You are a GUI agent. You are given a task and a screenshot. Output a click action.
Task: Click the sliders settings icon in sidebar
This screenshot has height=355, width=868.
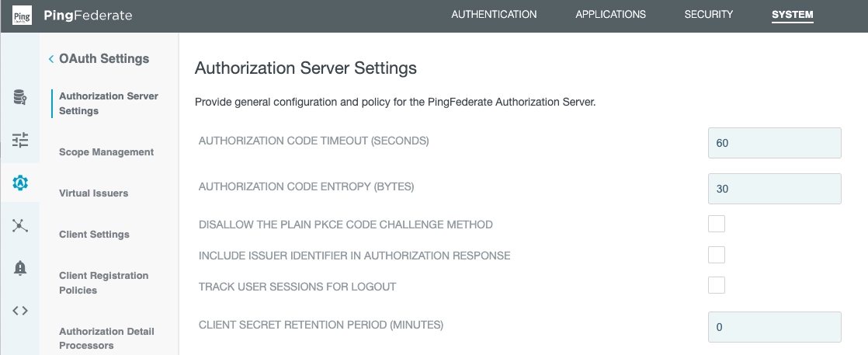[20, 141]
